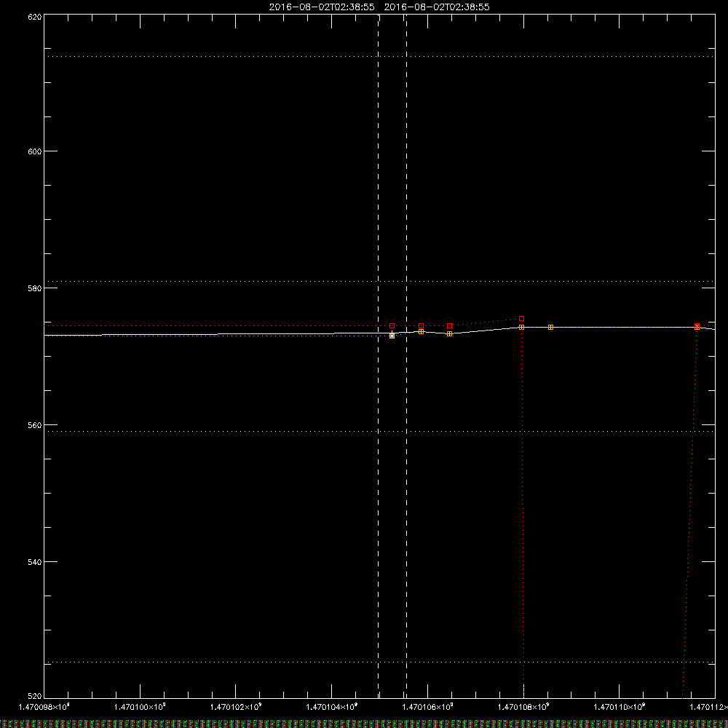The width and height of the screenshot is (728, 728).
Task: Click the y-axis label 620
Action: click(x=35, y=16)
